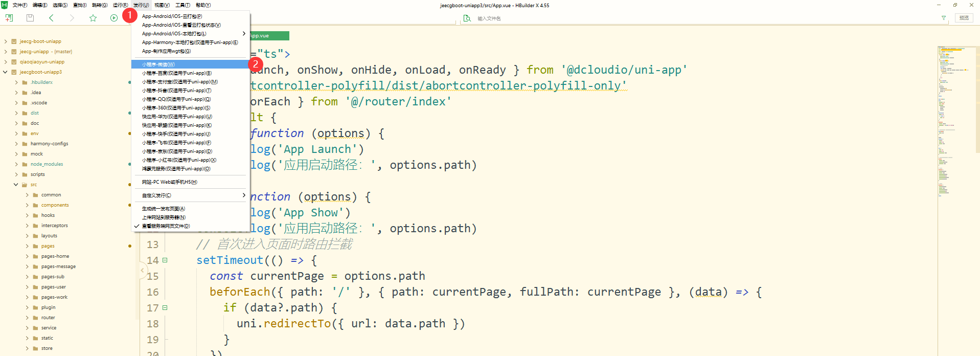The width and height of the screenshot is (980, 356).
Task: Open the 帮助(Y) menu
Action: point(203,5)
